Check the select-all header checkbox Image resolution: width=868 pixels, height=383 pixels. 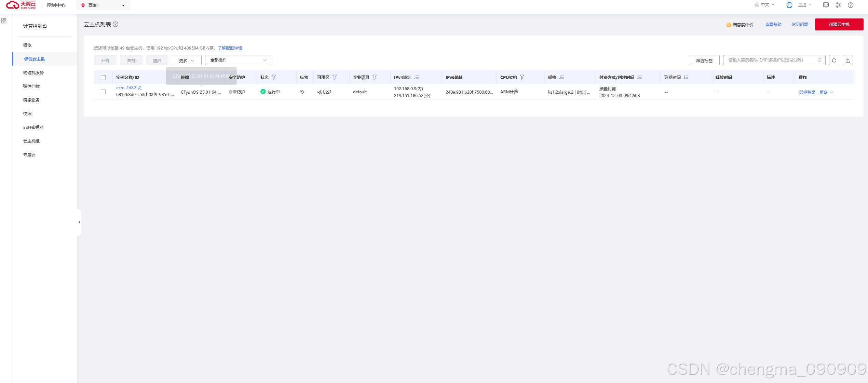[103, 78]
